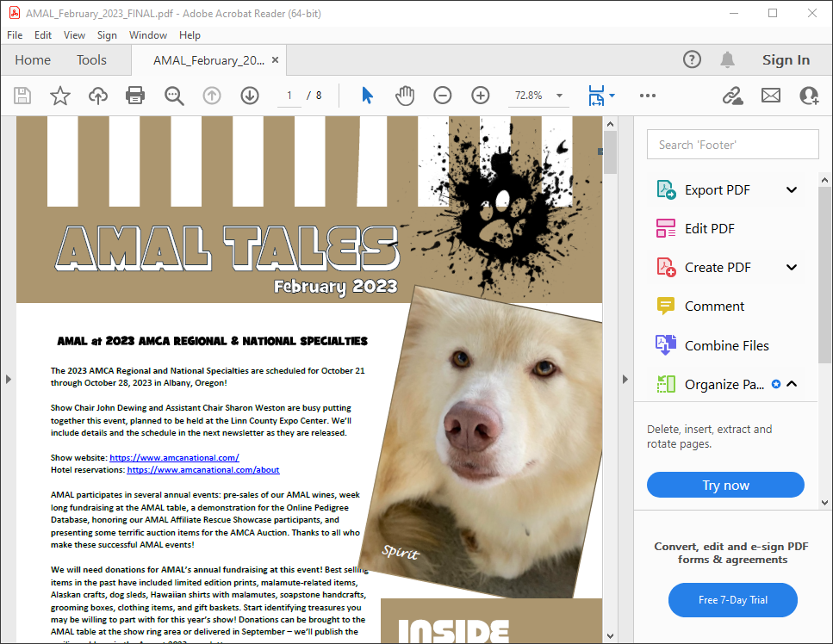Open the amcanational.com show website link
The height and width of the screenshot is (644, 833).
click(174, 458)
